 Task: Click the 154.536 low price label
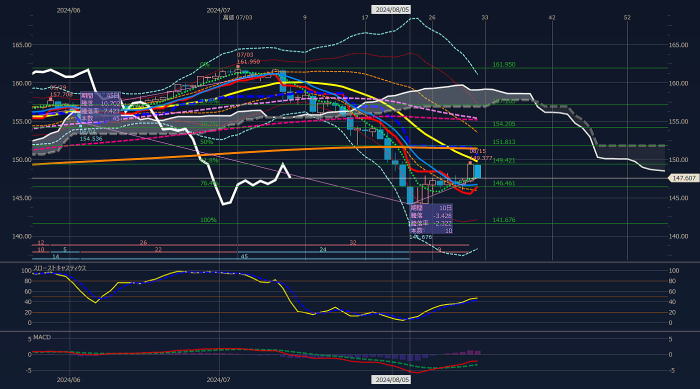click(x=91, y=139)
